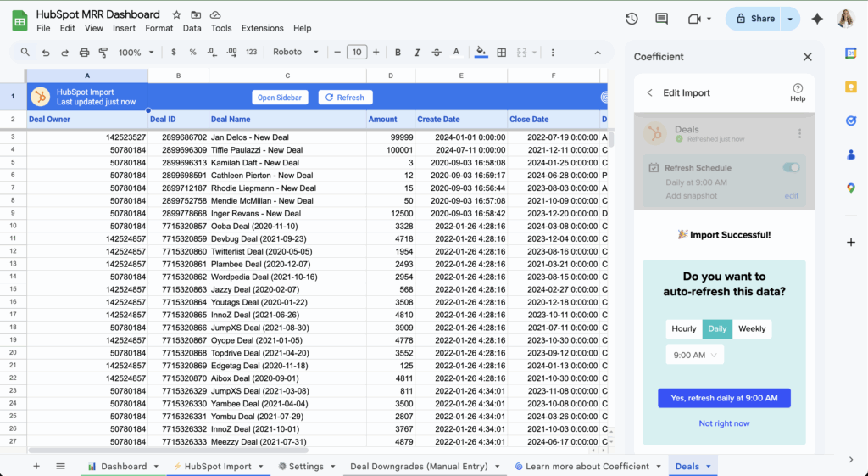This screenshot has width=868, height=476.
Task: Open the Share options dropdown arrow
Action: pyautogui.click(x=790, y=19)
